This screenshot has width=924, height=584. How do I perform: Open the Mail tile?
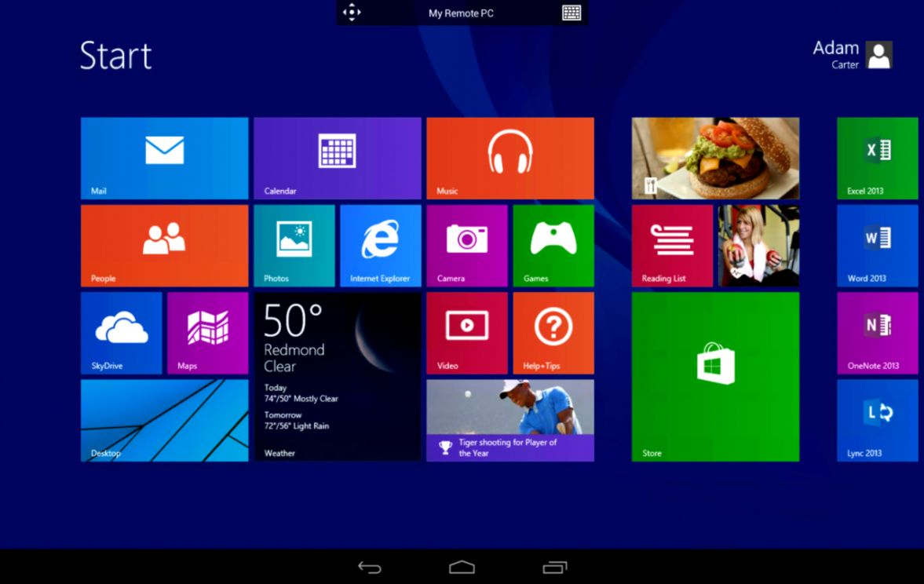pyautogui.click(x=163, y=157)
